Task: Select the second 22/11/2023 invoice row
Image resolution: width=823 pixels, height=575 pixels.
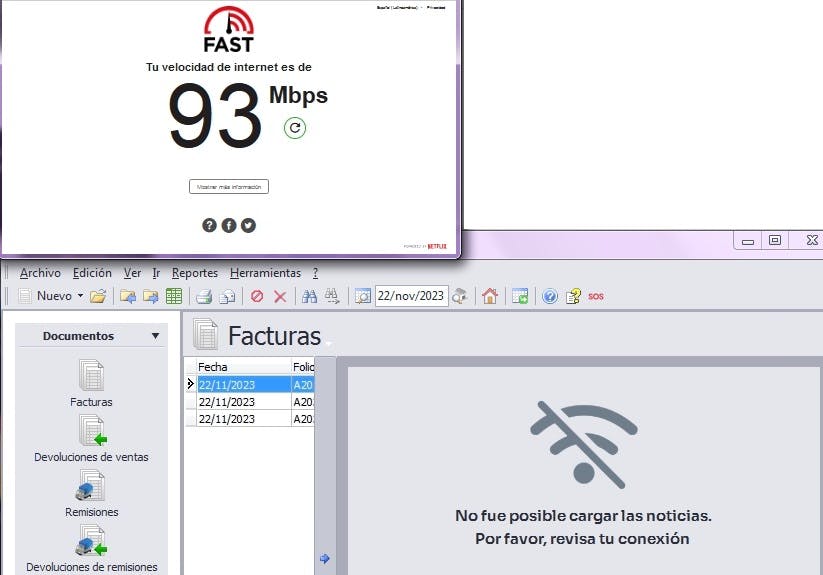Action: point(250,402)
